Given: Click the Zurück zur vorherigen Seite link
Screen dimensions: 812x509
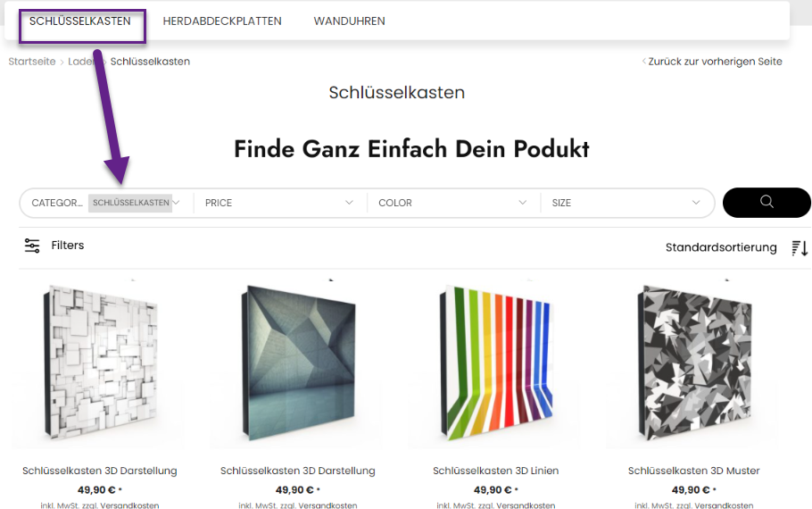Looking at the screenshot, I should pos(715,61).
